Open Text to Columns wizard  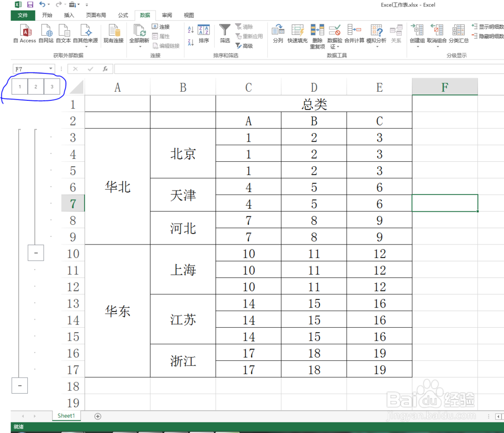tap(278, 34)
